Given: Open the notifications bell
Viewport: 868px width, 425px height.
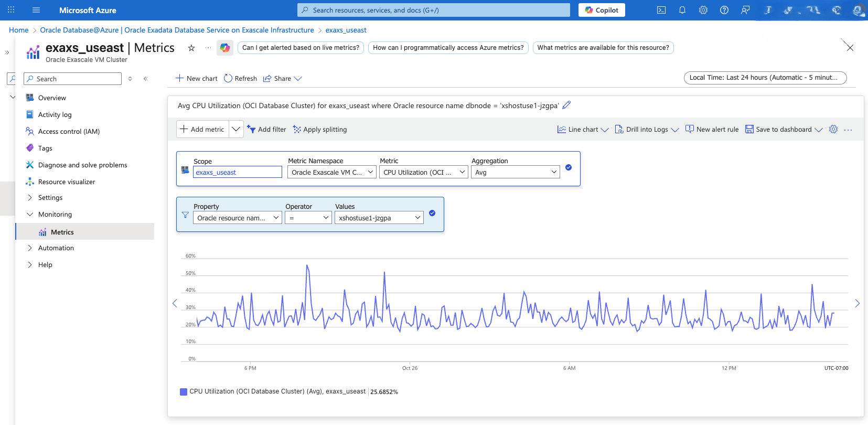Looking at the screenshot, I should [x=682, y=10].
